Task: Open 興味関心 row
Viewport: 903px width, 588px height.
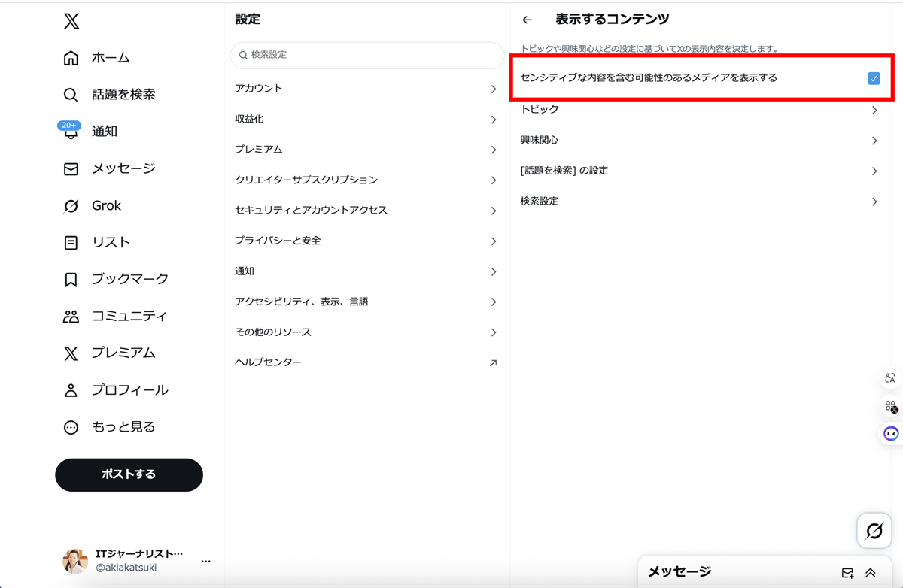Action: click(701, 141)
